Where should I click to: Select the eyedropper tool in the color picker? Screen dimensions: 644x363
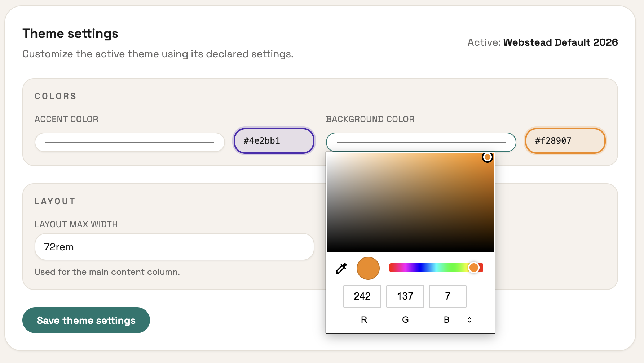coord(341,268)
